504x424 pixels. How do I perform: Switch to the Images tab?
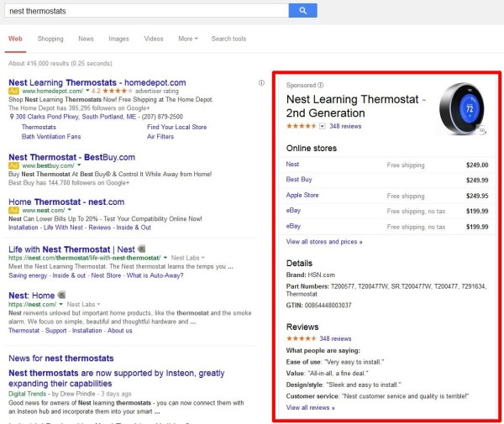tap(118, 39)
